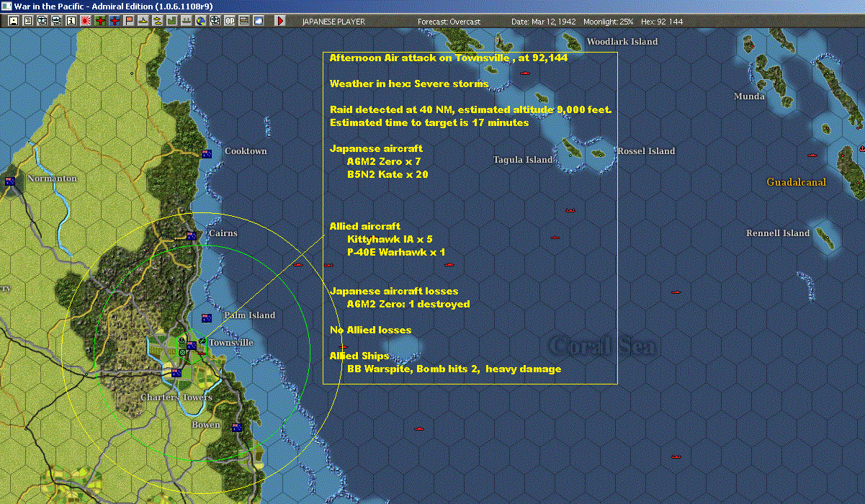
Task: Select the red ship north of Guadalcanal label
Action: pyautogui.click(x=813, y=156)
